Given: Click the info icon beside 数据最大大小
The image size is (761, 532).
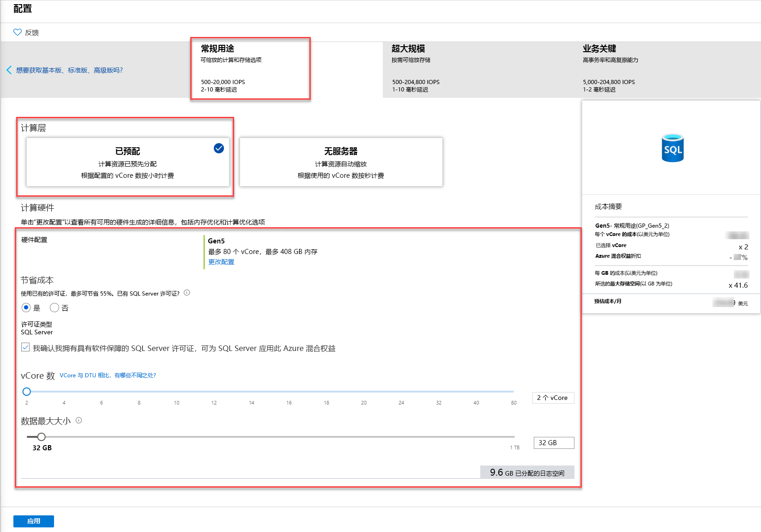Looking at the screenshot, I should click(79, 420).
